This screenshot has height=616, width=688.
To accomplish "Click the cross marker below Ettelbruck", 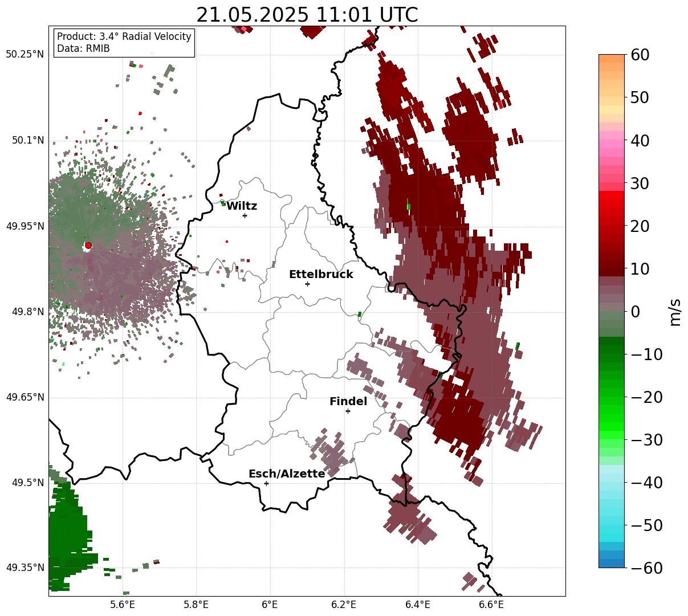I will (307, 284).
